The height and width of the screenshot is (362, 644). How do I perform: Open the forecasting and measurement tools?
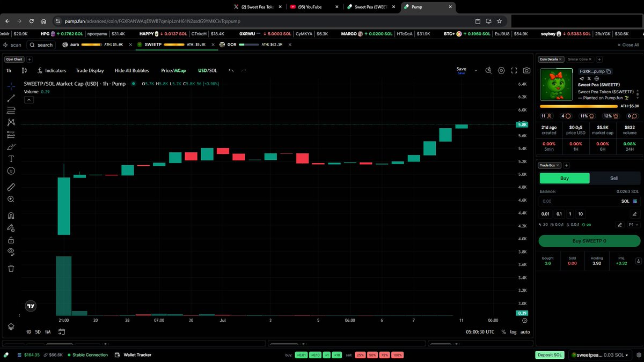(11, 135)
